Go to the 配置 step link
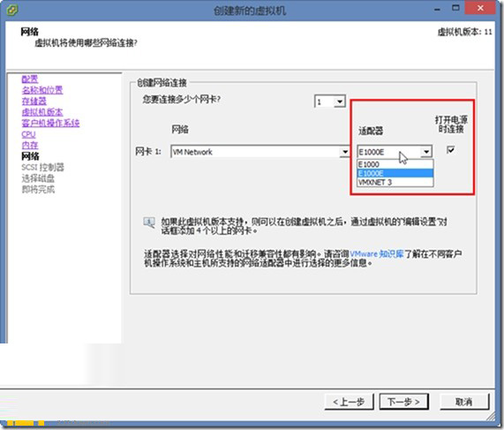Viewport: 504px width, 430px height. point(30,79)
